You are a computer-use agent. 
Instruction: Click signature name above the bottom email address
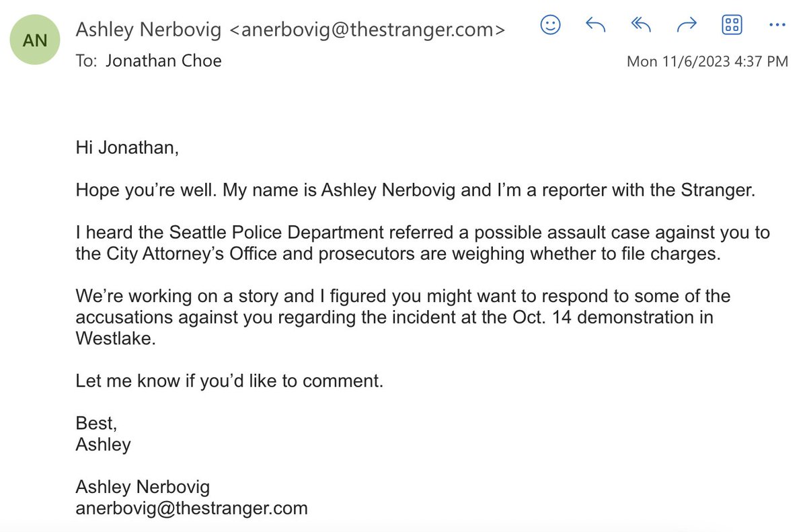pos(143,487)
